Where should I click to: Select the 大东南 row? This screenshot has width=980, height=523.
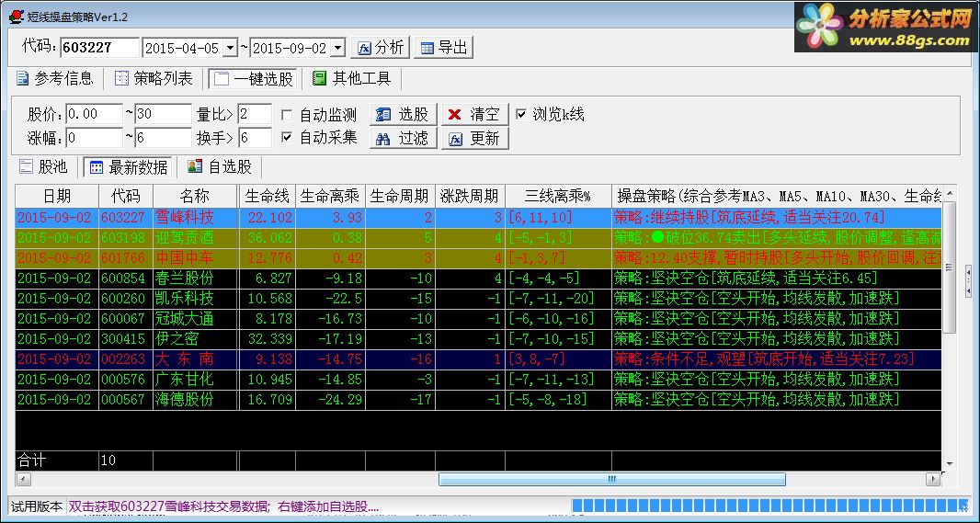[x=478, y=359]
